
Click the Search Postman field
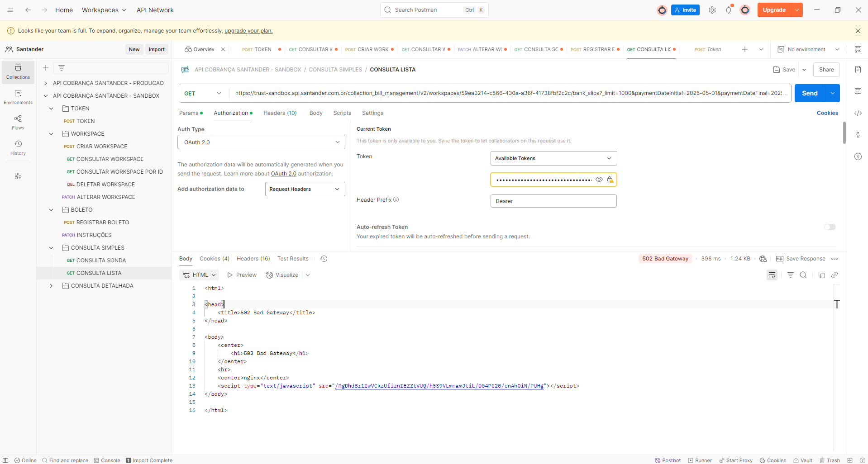(x=434, y=10)
